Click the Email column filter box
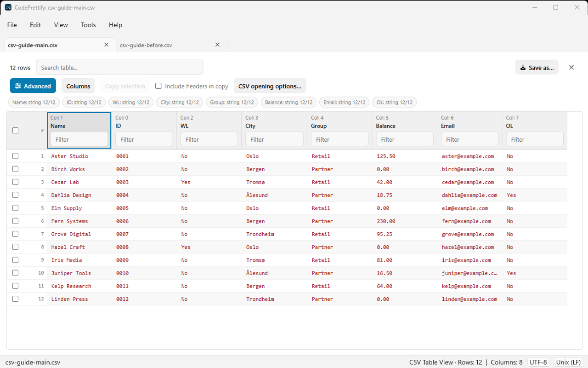The height and width of the screenshot is (368, 588). (469, 139)
